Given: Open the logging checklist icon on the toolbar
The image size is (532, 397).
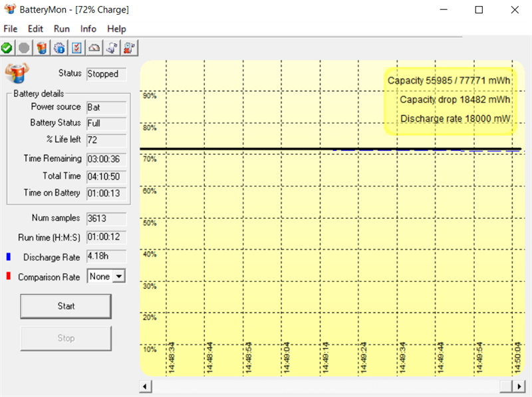Looking at the screenshot, I should [x=76, y=47].
